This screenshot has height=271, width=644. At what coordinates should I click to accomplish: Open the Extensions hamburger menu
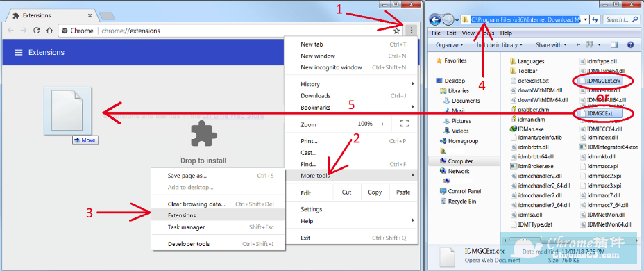point(18,53)
